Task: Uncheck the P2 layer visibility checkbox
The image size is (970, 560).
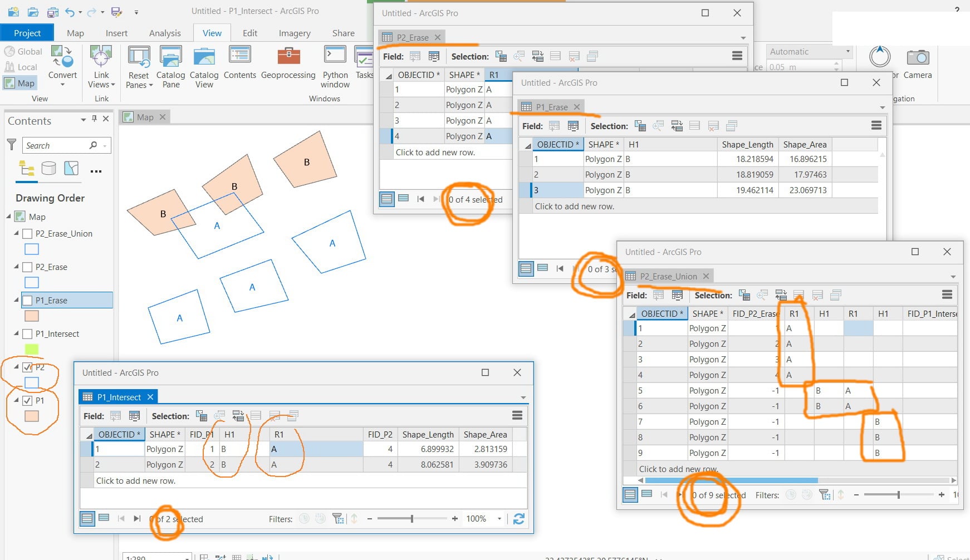Action: pos(27,367)
